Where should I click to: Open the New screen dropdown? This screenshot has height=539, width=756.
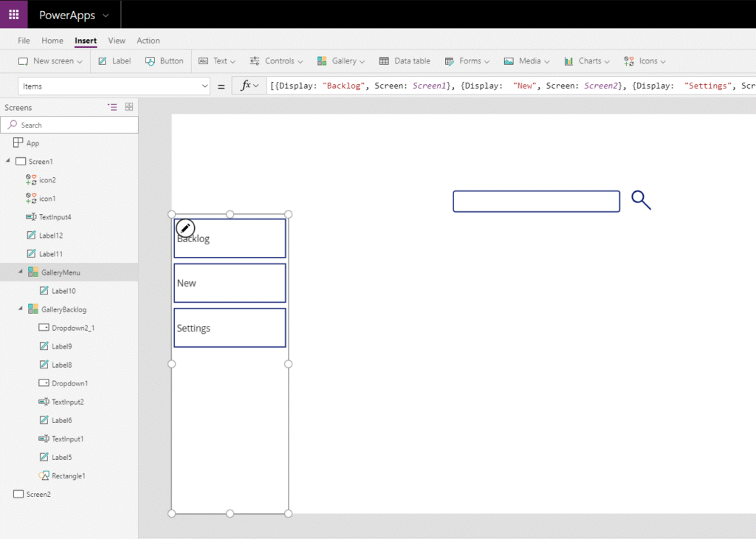pyautogui.click(x=50, y=61)
